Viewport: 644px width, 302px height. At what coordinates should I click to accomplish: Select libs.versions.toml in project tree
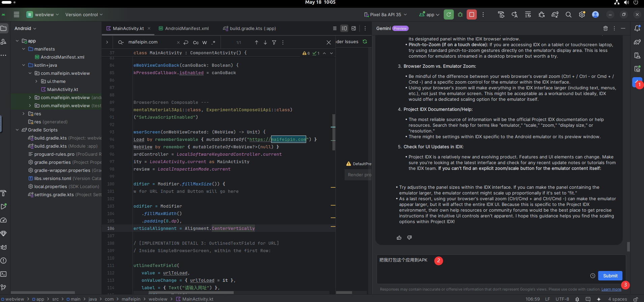click(65, 178)
